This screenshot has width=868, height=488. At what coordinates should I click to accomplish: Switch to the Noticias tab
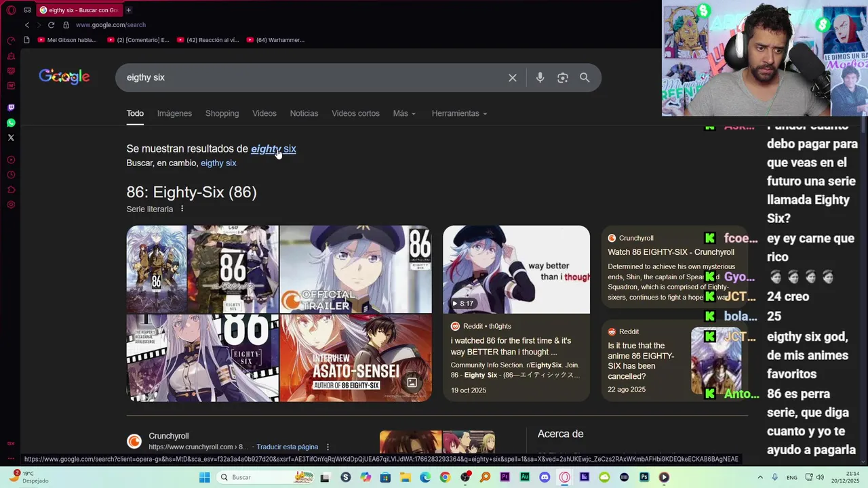304,113
